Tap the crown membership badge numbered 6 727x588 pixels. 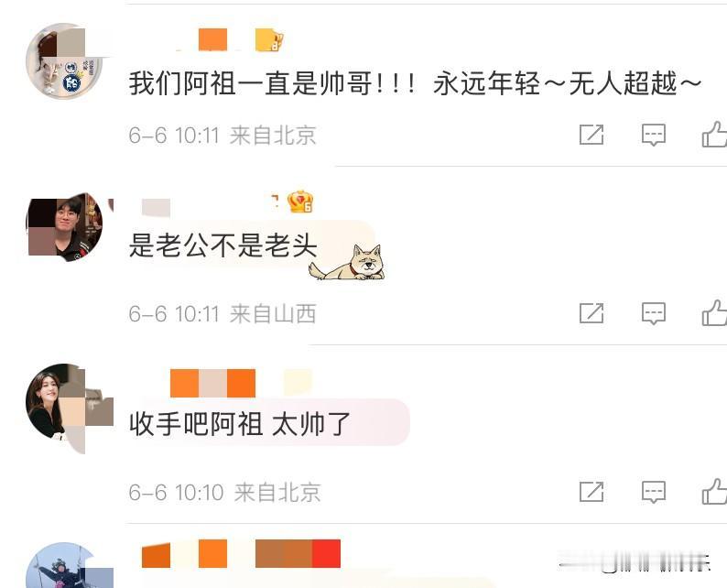point(300,201)
